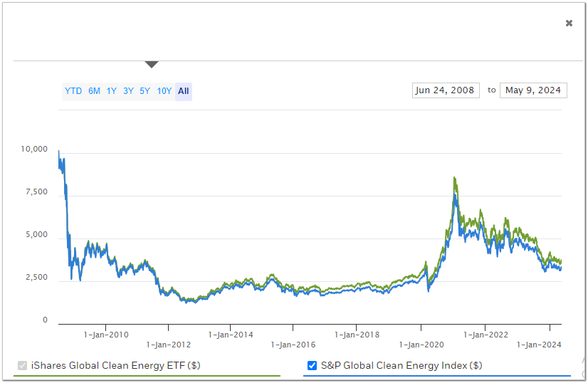The height and width of the screenshot is (383, 588).
Task: Click the iShares Global Clean Energy ETF ($) legend label
Action: click(115, 365)
